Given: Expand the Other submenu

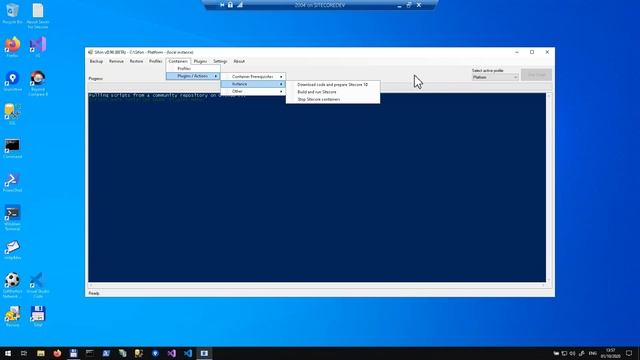Looking at the screenshot, I should pos(253,91).
